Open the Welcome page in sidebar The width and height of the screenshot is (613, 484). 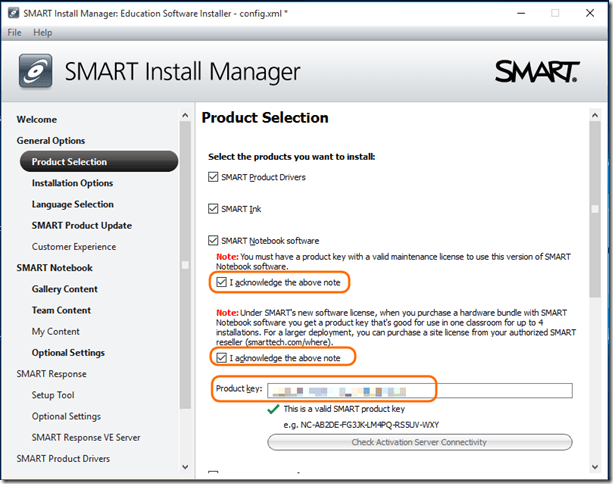[37, 120]
